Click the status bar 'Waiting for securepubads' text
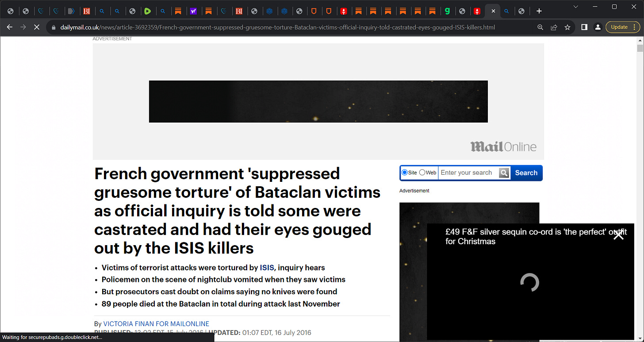644x342 pixels. coord(52,337)
